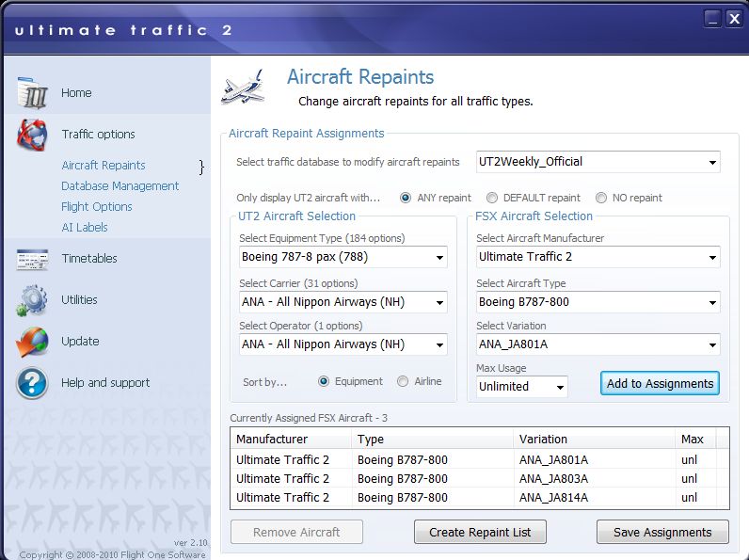Viewport: 749px width, 560px height.
Task: Open Max Usage Unlimited dropdown
Action: [x=522, y=387]
